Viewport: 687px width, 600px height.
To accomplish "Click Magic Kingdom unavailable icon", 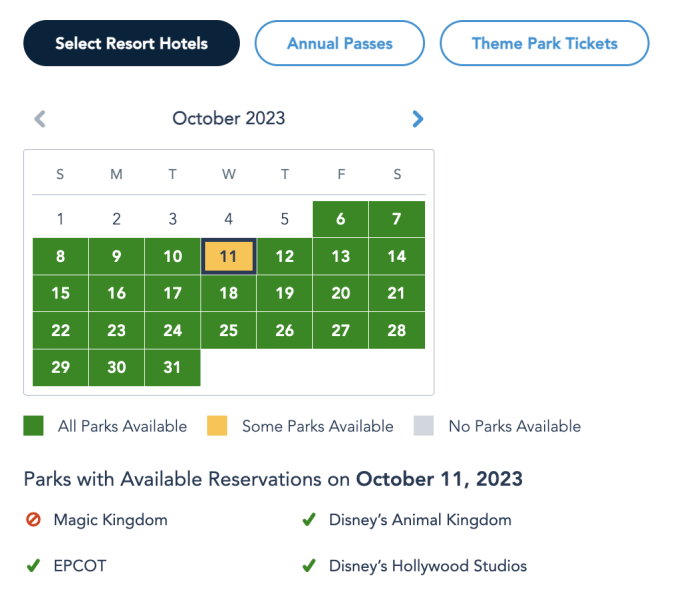I will (x=33, y=520).
